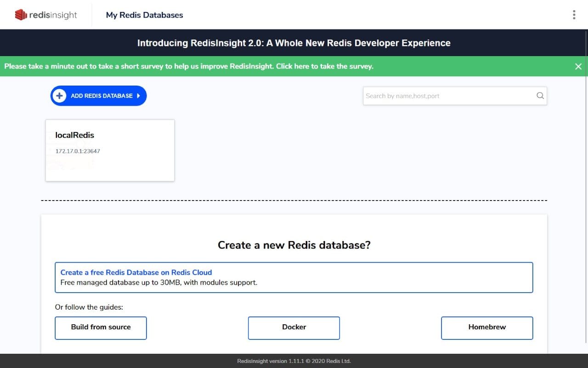Click the RedisInsight 2.0 announcement banner
Screen dimensions: 588x368
coord(294,43)
